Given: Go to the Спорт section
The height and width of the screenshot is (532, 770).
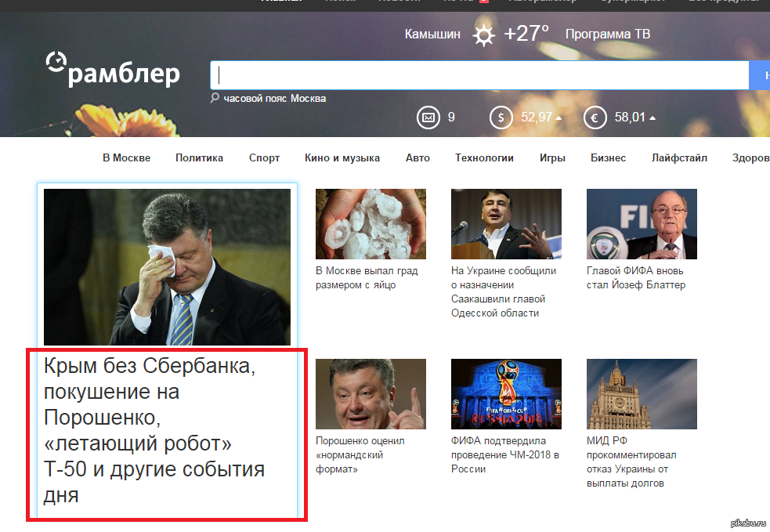Looking at the screenshot, I should 264,157.
